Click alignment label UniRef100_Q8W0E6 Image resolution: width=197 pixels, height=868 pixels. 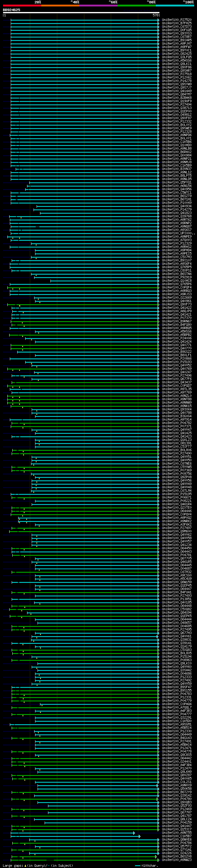pos(177,840)
